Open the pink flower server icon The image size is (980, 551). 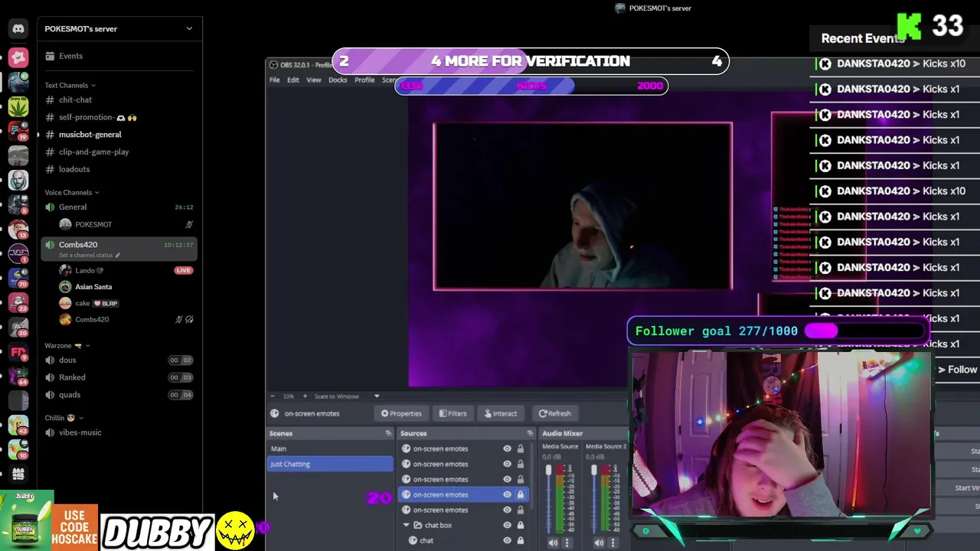[18, 57]
